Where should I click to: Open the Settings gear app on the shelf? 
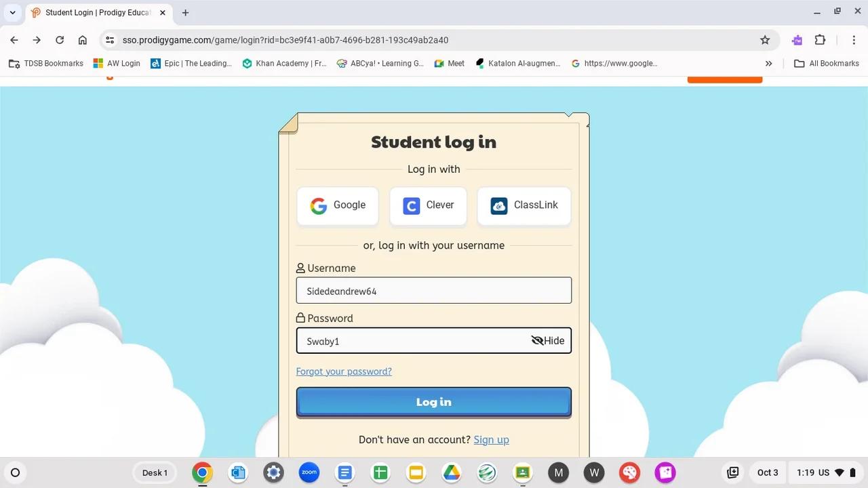[x=273, y=472]
